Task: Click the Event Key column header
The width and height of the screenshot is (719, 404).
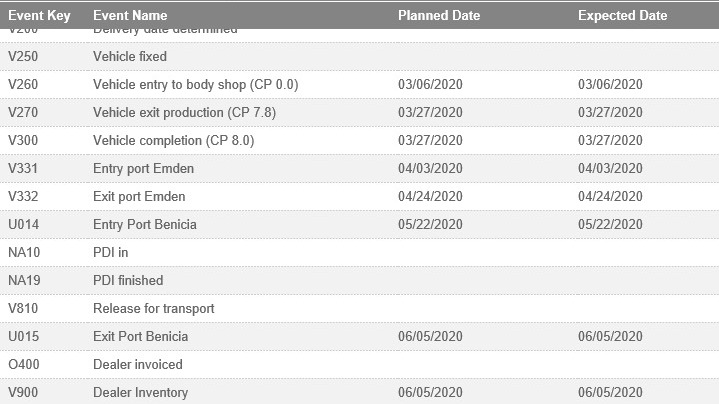Action: tap(38, 16)
